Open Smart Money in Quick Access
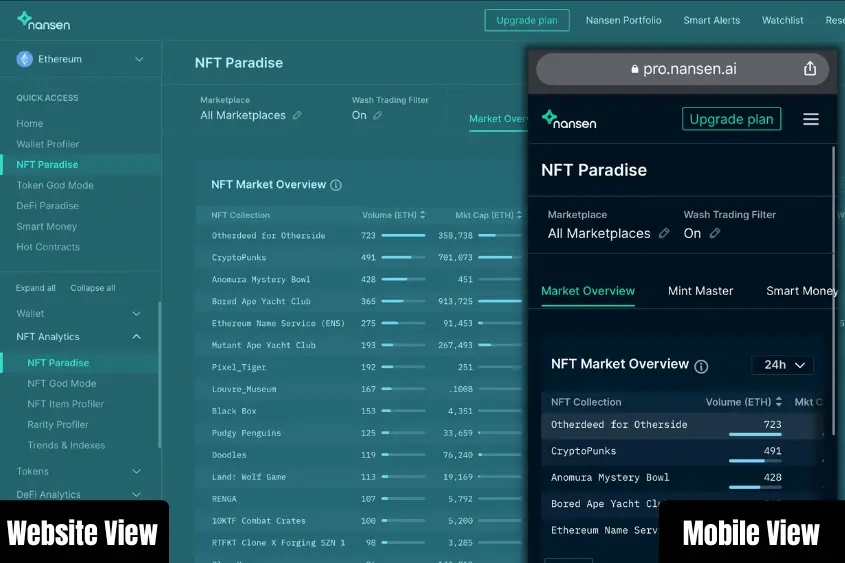 [46, 226]
